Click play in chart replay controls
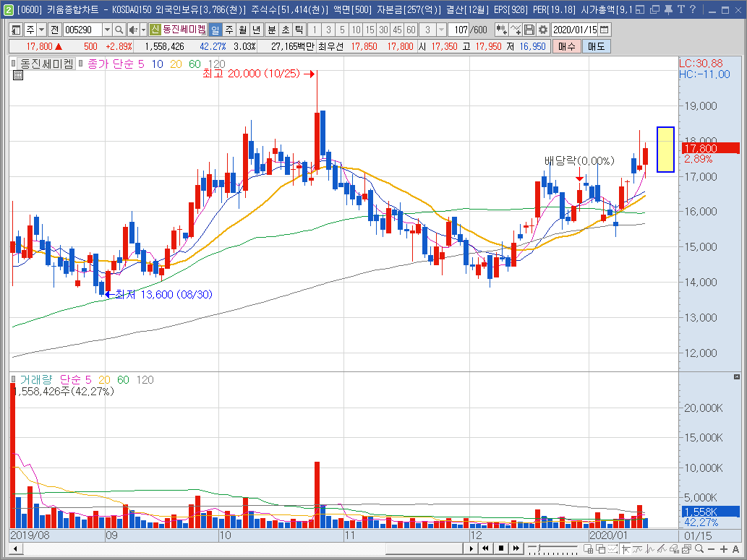The image size is (747, 560). coord(471,548)
